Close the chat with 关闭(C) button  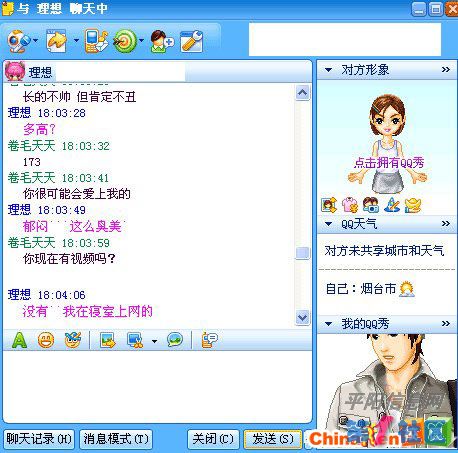point(213,439)
